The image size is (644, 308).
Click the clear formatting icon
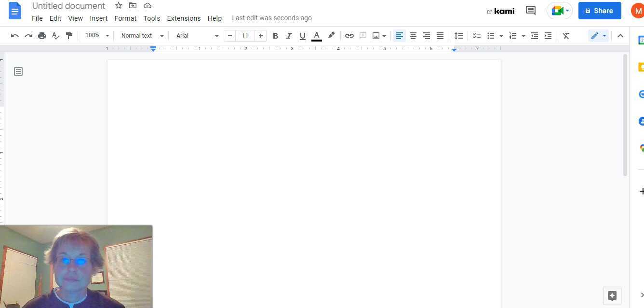point(566,36)
